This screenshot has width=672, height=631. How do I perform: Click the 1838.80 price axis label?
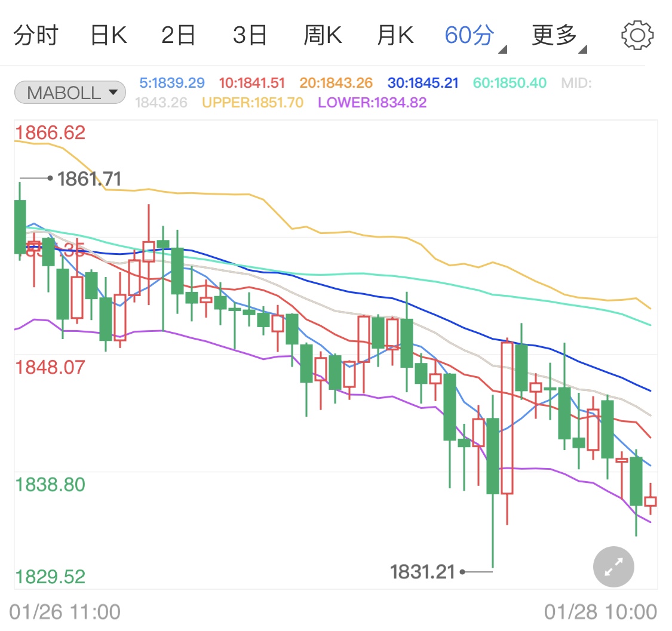click(x=50, y=485)
